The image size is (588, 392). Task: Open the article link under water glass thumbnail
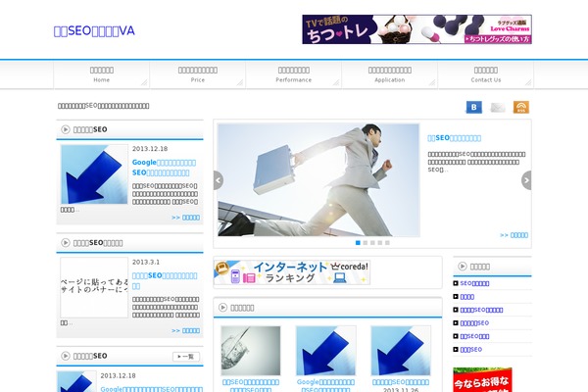point(251,385)
